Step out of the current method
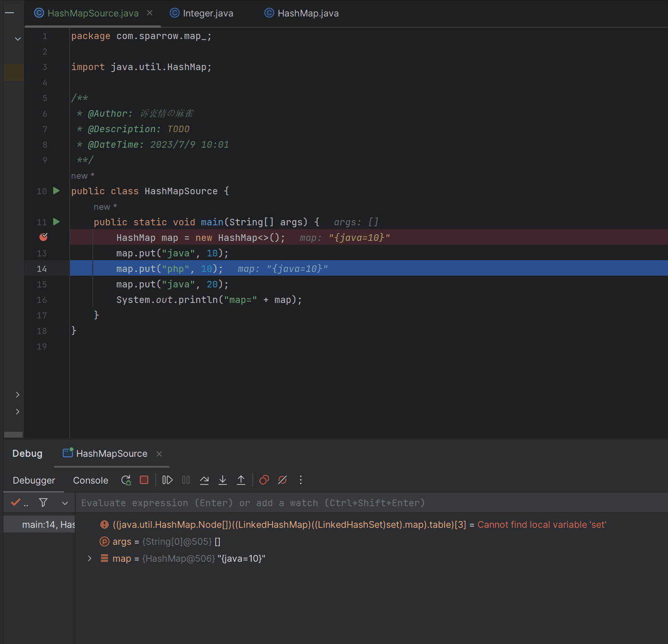This screenshot has width=668, height=644. pyautogui.click(x=241, y=480)
